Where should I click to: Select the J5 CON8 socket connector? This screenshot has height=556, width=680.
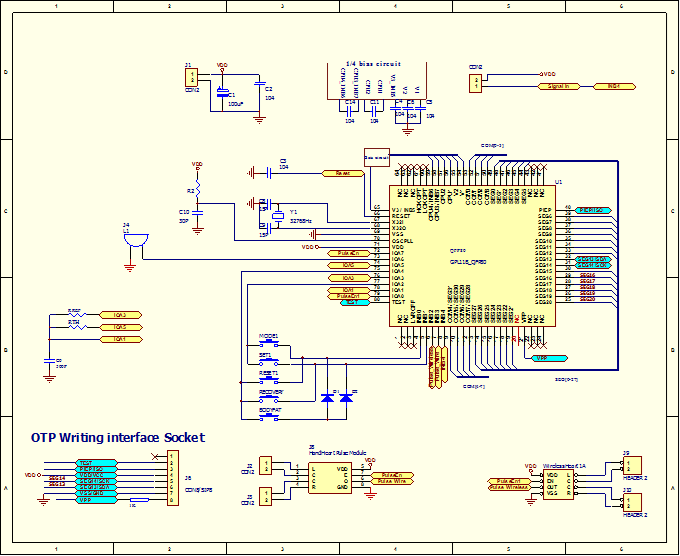[x=173, y=479]
